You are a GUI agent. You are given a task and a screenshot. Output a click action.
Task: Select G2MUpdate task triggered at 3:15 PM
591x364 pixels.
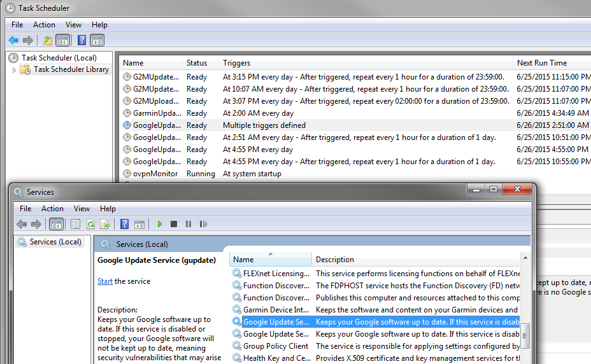[355, 77]
